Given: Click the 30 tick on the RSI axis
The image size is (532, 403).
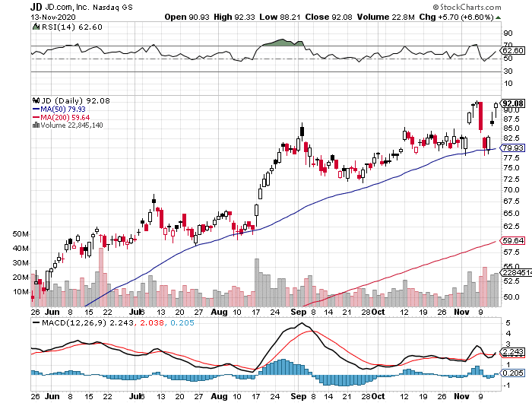Looking at the screenshot, I should [508, 71].
